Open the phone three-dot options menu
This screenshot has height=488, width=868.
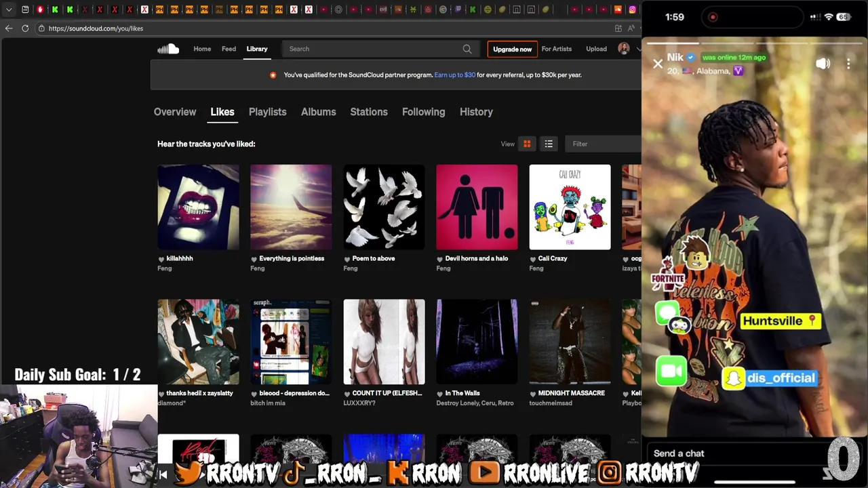click(848, 64)
